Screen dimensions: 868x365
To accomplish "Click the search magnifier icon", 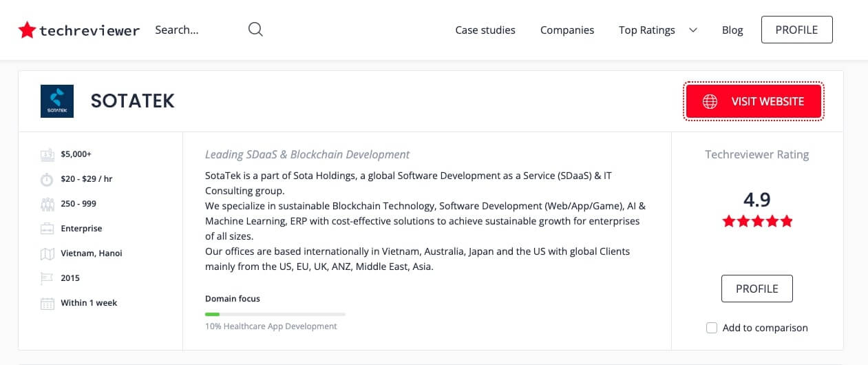I will point(255,30).
